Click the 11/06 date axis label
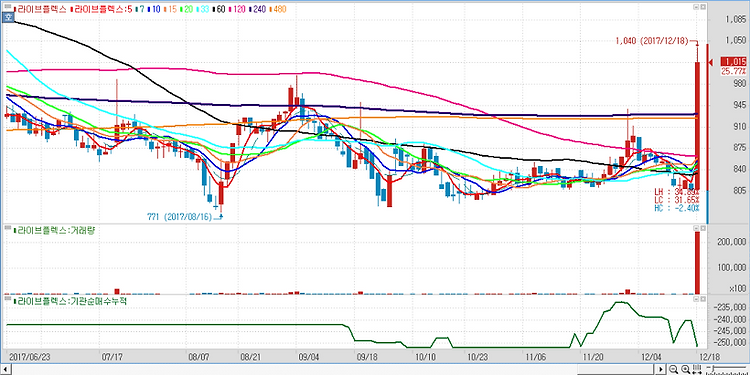Screen dimensions: 750x375 pos(536,357)
